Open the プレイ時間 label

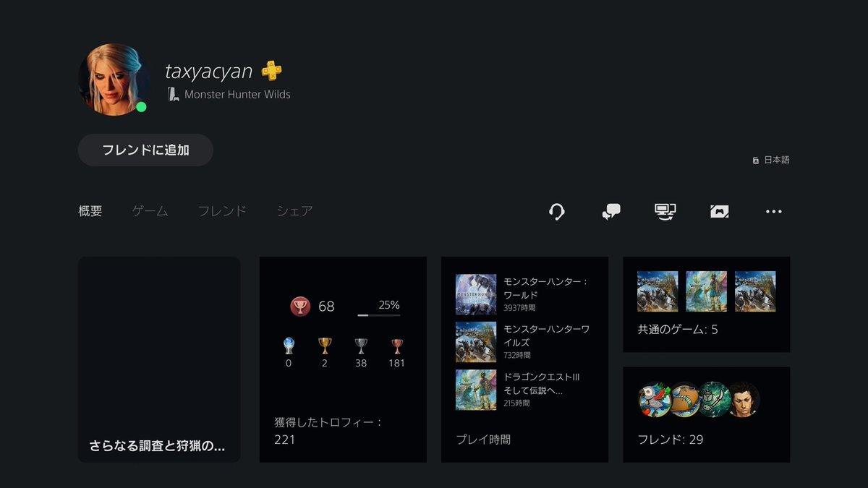(x=483, y=439)
